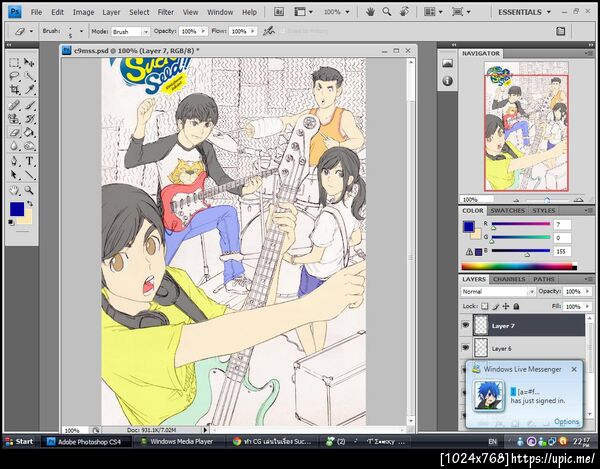The width and height of the screenshot is (600, 469).
Task: Toggle lock all for layer
Action: (516, 306)
